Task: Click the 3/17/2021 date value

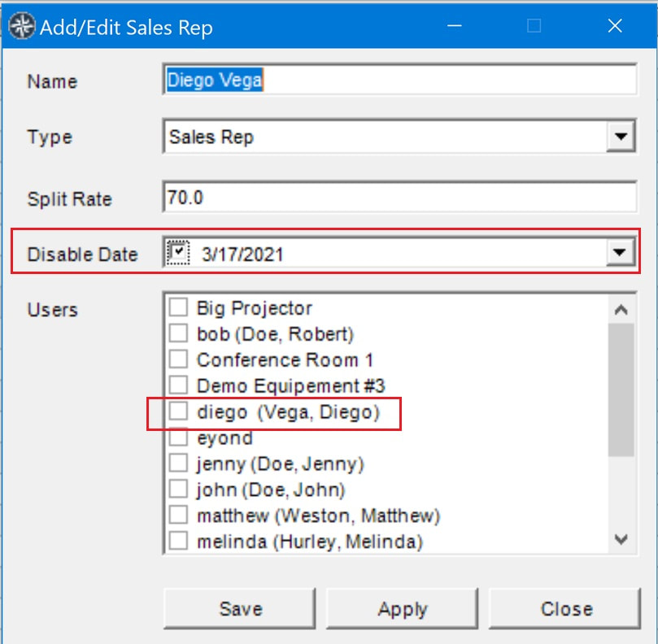Action: coord(242,255)
